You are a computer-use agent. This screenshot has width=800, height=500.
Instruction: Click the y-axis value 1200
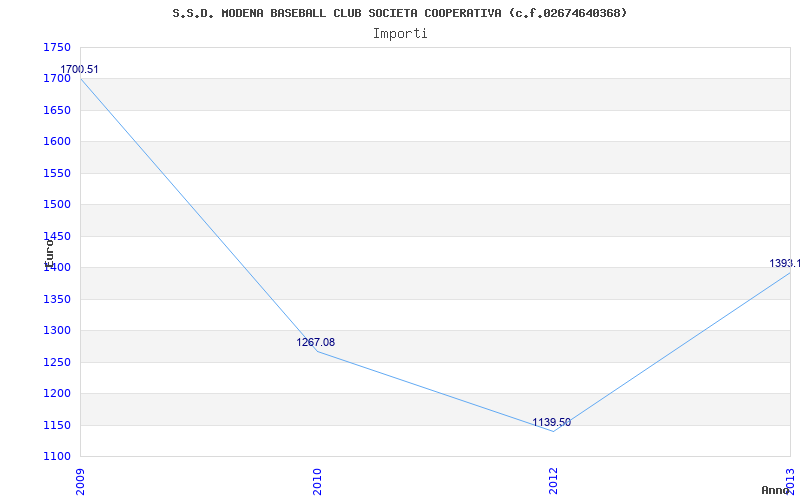click(57, 393)
